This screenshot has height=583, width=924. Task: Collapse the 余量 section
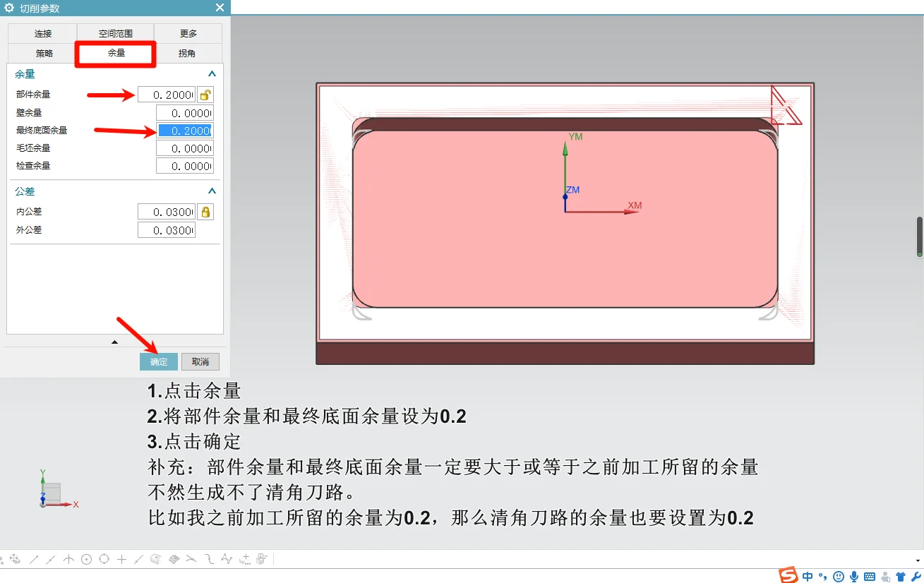[x=212, y=73]
